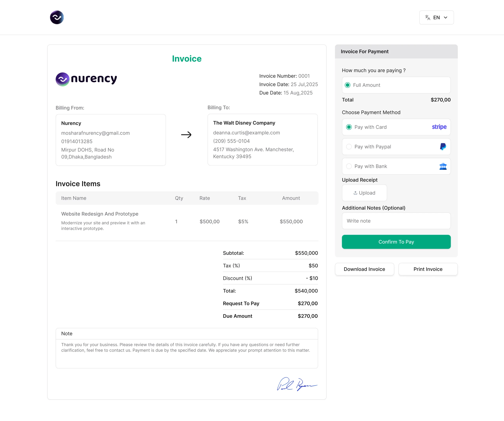Viewport: 504px width, 421px height.
Task: Select the Full Amount radio option
Action: (347, 85)
